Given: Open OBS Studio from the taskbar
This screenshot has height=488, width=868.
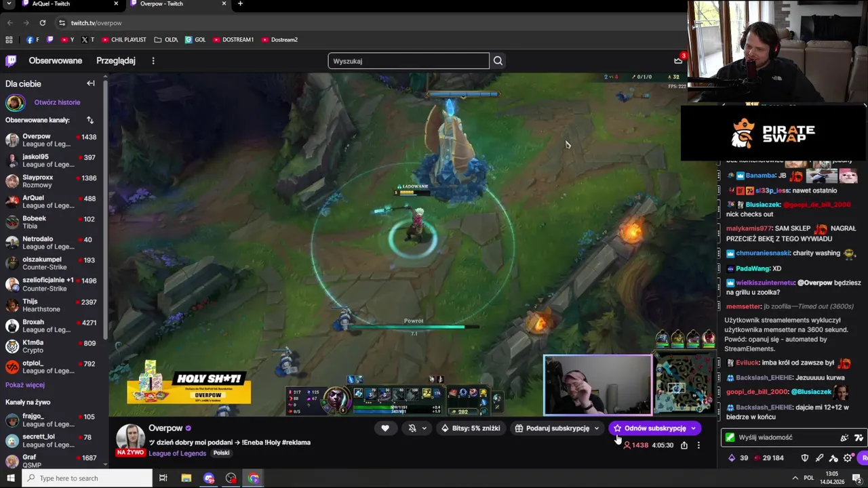Looking at the screenshot, I should coord(231,478).
